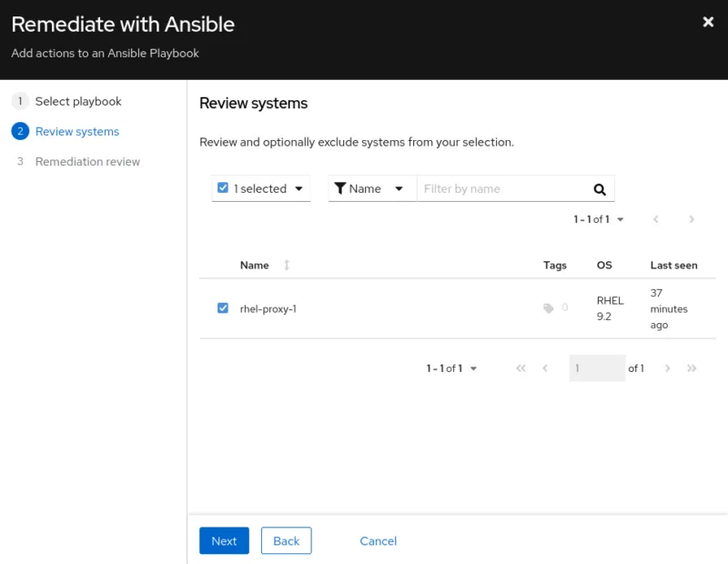728x564 pixels.
Task: Click bottom previous page arrow
Action: tap(545, 368)
